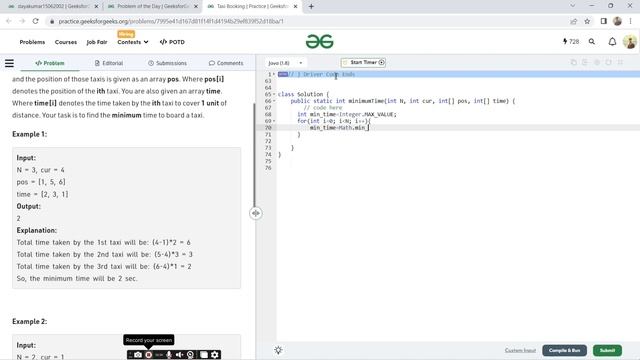Click the 728 streak lightning counter
The width and height of the screenshot is (640, 360).
click(571, 42)
